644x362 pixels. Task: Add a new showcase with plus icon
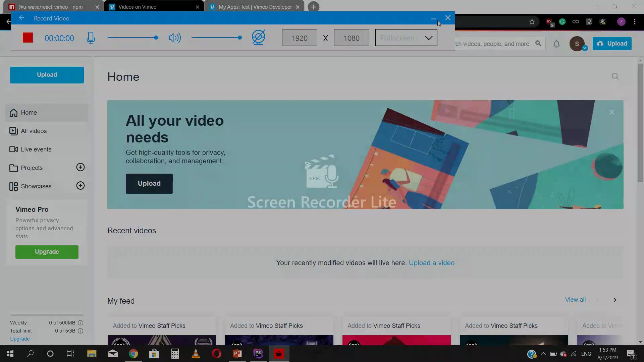(x=80, y=186)
